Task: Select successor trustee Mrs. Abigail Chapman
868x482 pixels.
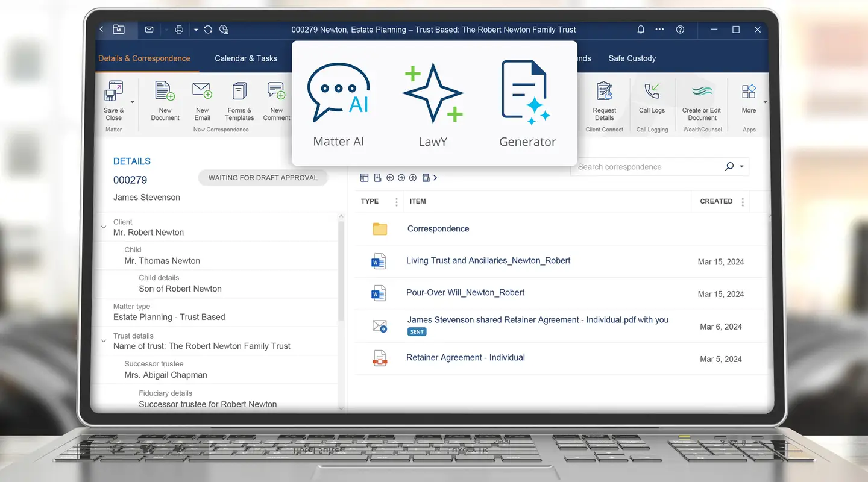Action: tap(166, 375)
